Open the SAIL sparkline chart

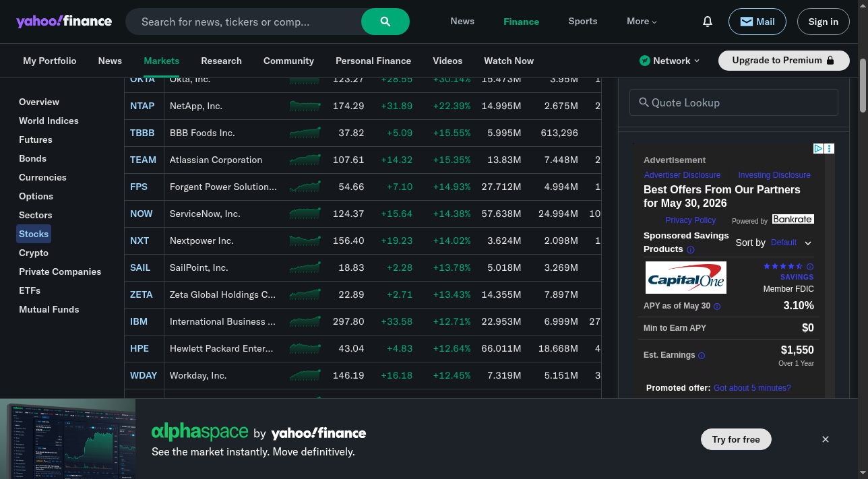pyautogui.click(x=305, y=267)
